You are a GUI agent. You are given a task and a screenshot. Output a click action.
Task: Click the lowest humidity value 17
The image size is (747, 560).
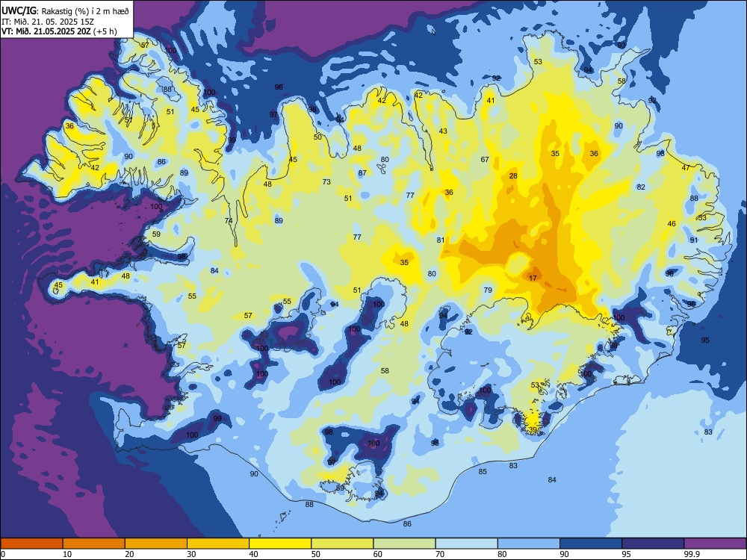tap(533, 278)
